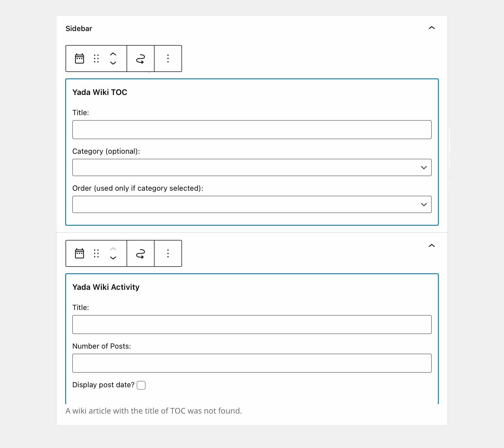Image resolution: width=504 pixels, height=448 pixels.
Task: Enable the Display post date checkbox
Action: point(141,385)
